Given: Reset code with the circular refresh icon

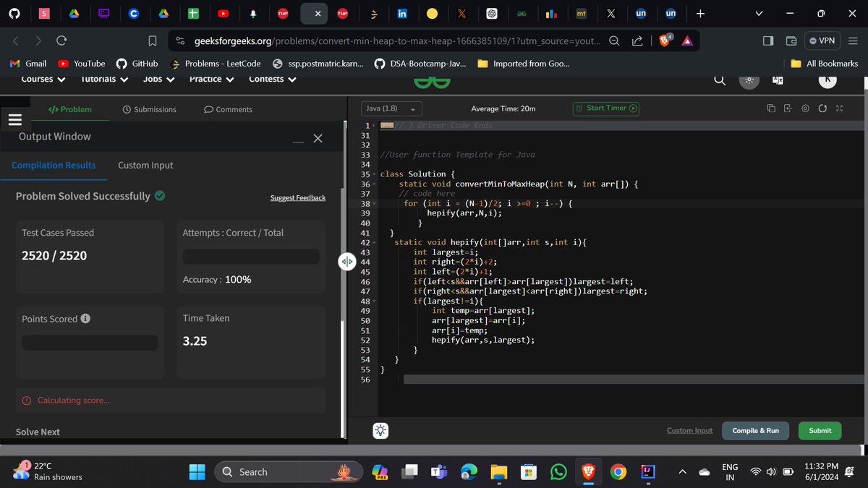Looking at the screenshot, I should (822, 108).
